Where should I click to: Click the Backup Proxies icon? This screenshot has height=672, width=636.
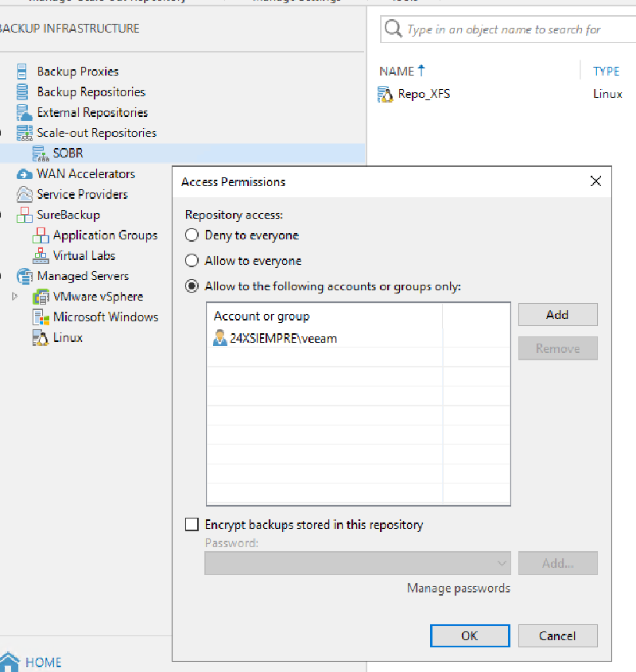tap(21, 71)
